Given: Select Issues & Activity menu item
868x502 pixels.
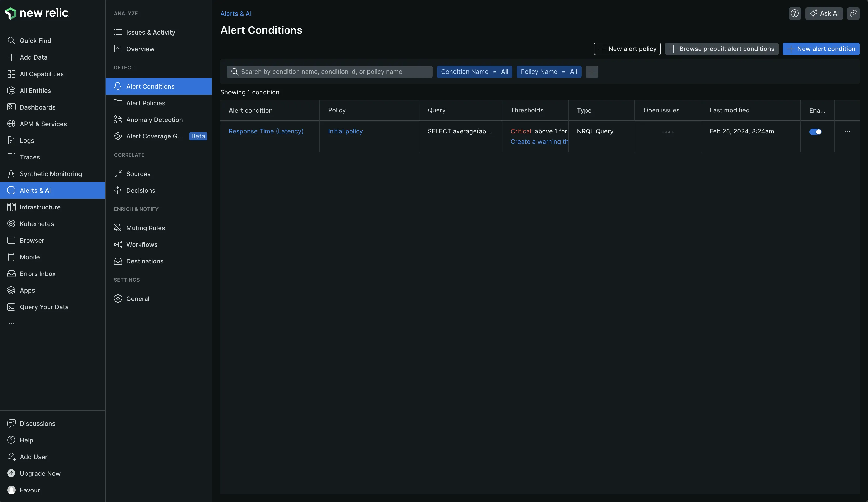Looking at the screenshot, I should [x=150, y=33].
